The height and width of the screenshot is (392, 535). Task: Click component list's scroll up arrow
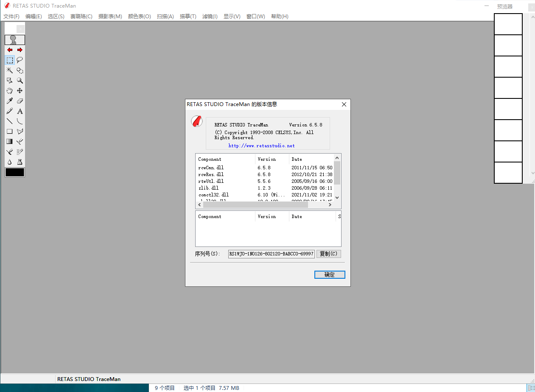337,158
